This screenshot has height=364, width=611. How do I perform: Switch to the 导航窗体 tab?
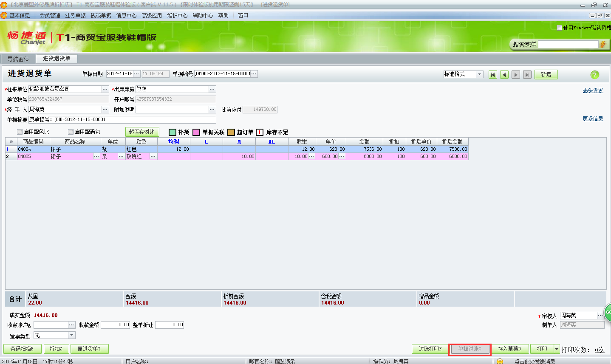tap(18, 59)
